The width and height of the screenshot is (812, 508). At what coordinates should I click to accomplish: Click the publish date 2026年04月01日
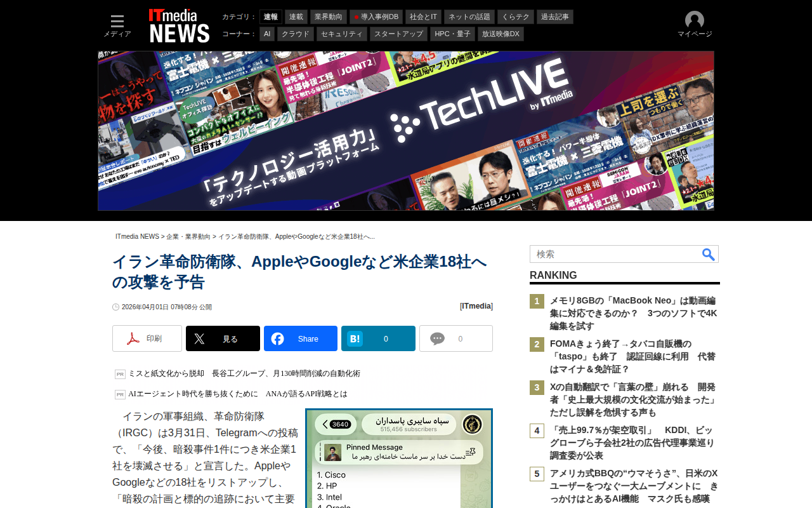167,307
